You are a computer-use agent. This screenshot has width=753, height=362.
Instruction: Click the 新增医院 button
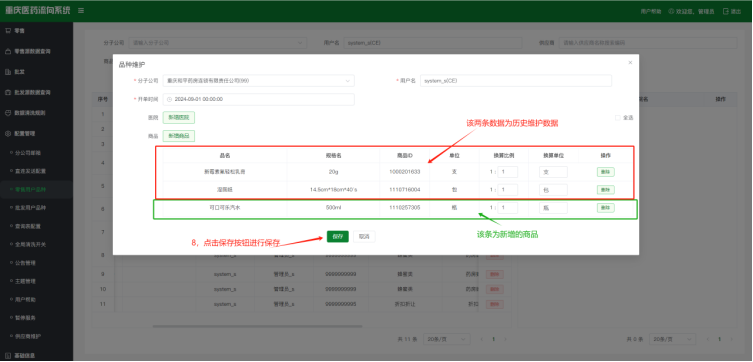click(179, 118)
